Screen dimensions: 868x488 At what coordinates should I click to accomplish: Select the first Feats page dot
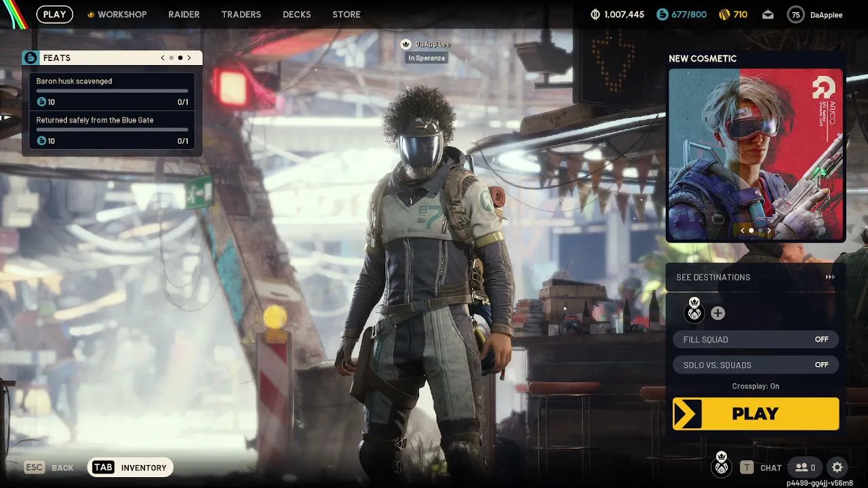[172, 58]
